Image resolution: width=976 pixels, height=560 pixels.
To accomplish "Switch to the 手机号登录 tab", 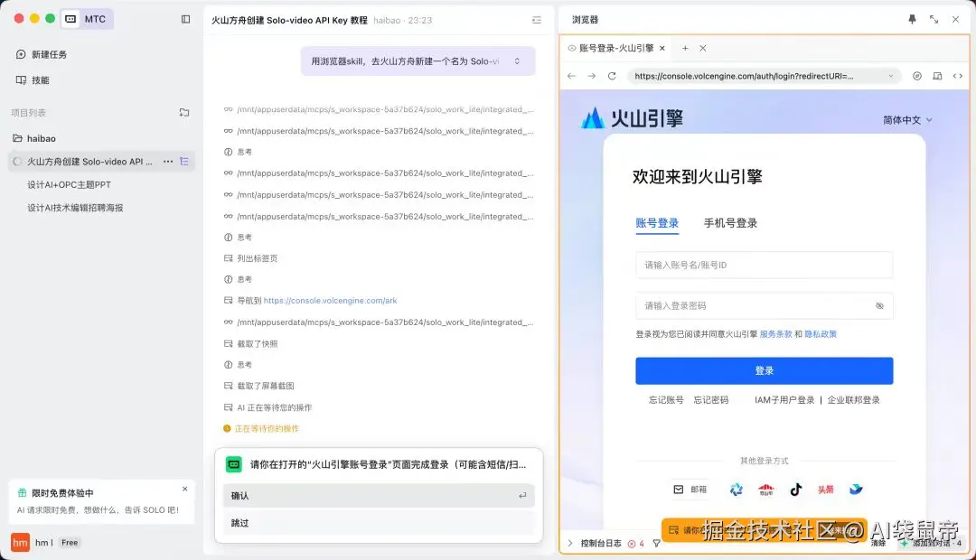I will (730, 223).
